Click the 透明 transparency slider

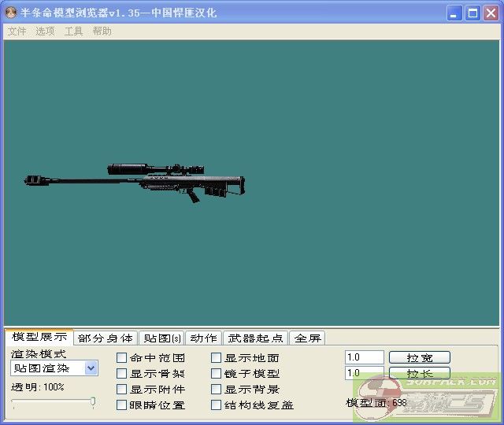tap(54, 402)
